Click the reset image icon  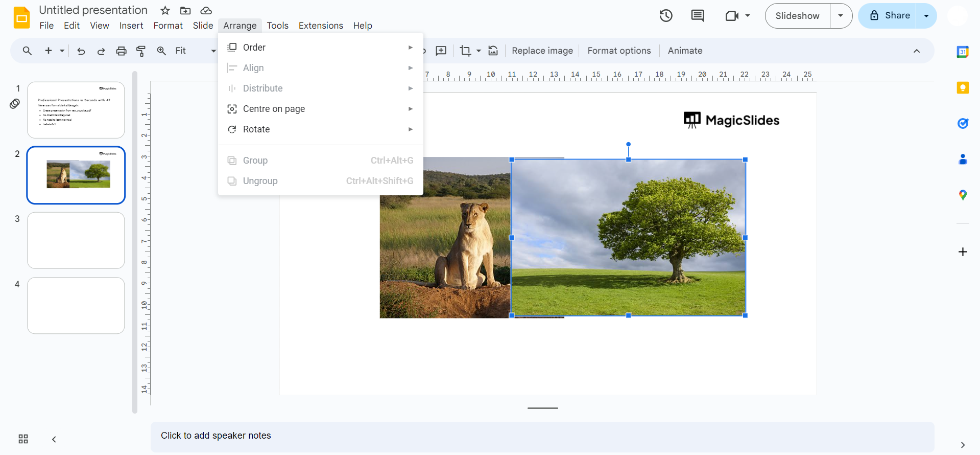coord(493,51)
